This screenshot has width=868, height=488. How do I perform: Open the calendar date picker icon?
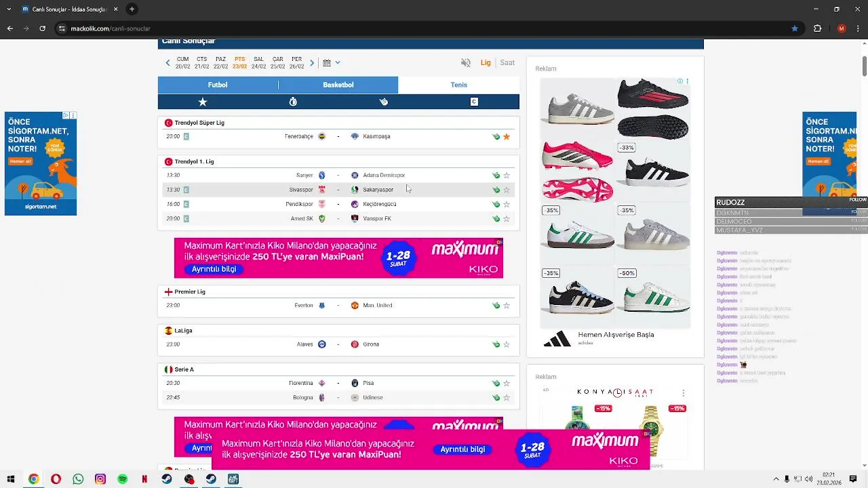point(327,62)
